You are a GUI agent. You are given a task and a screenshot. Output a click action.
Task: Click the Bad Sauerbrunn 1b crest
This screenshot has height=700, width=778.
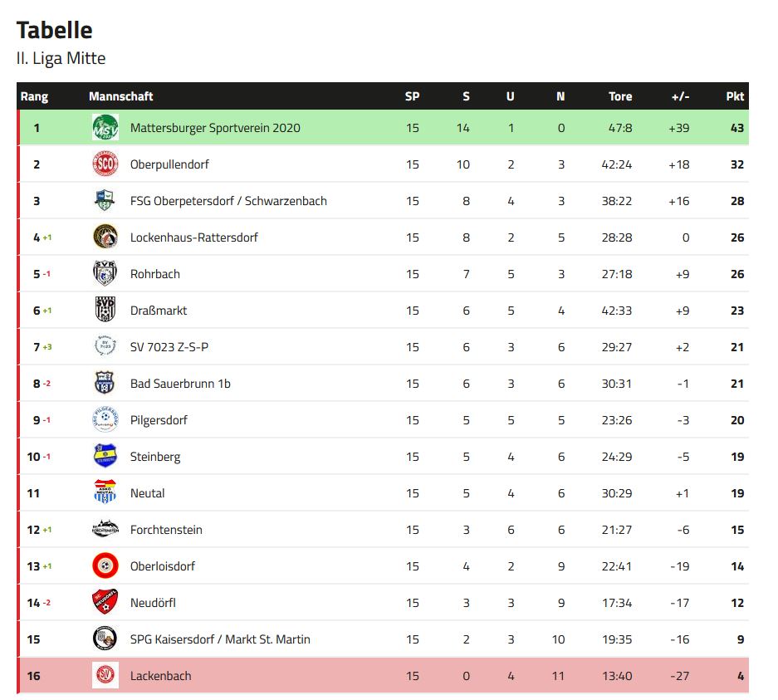coord(105,384)
